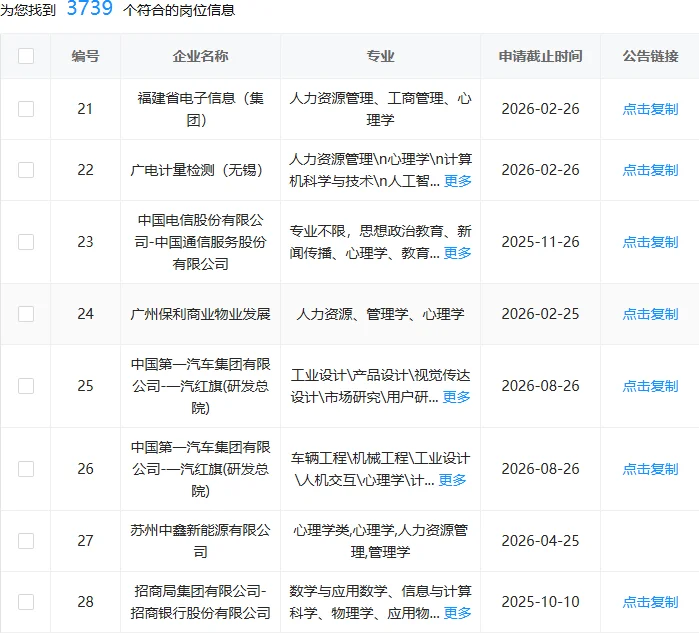Toggle the select-all checkbox in table header

pyautogui.click(x=26, y=56)
